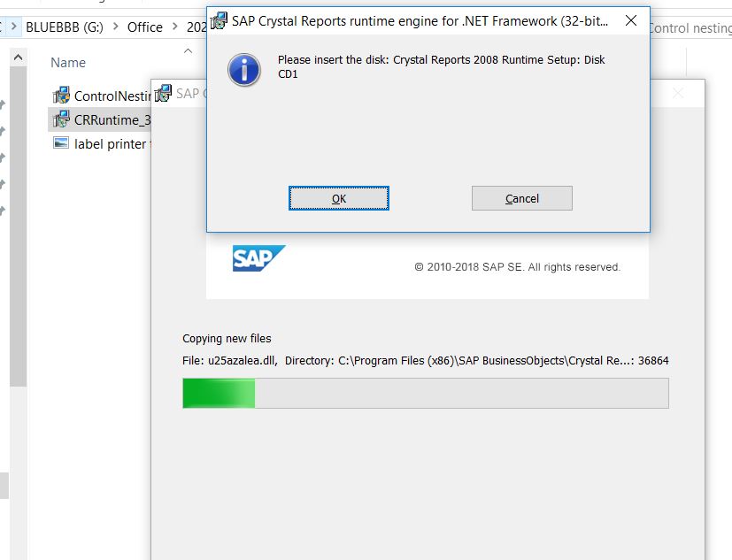The height and width of the screenshot is (560, 732).
Task: Click the installer icon in the dialog title bar
Action: 219,20
